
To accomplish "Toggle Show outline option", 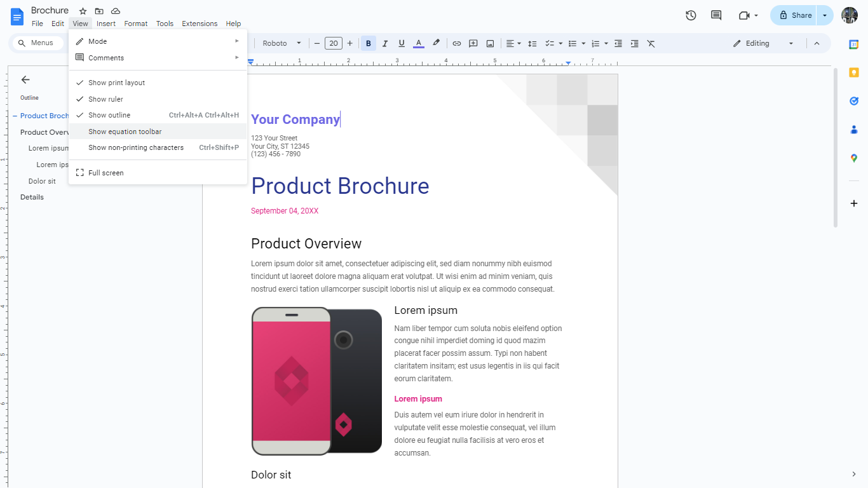I will (x=158, y=115).
